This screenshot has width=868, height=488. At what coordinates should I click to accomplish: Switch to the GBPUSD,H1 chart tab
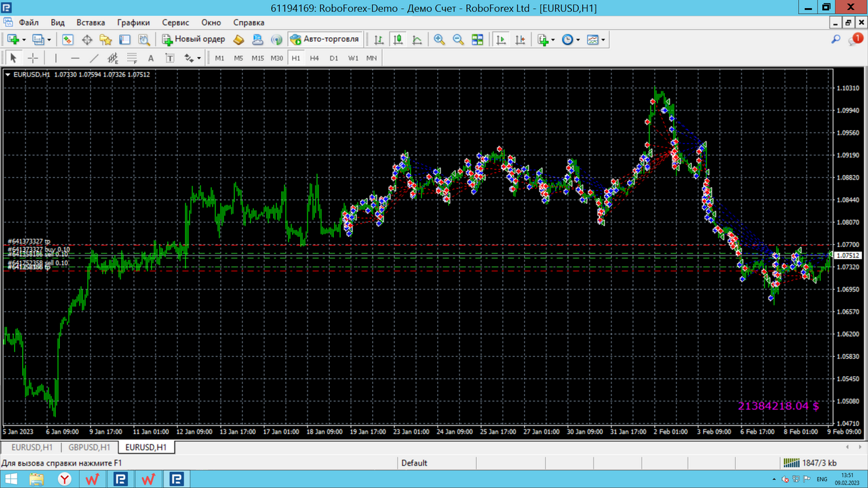[x=89, y=447]
